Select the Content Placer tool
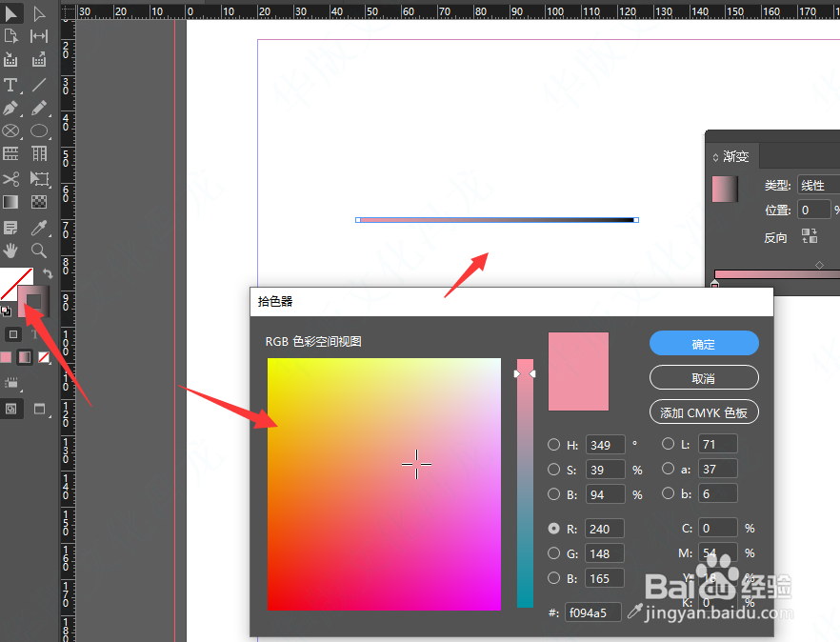 pos(38,59)
